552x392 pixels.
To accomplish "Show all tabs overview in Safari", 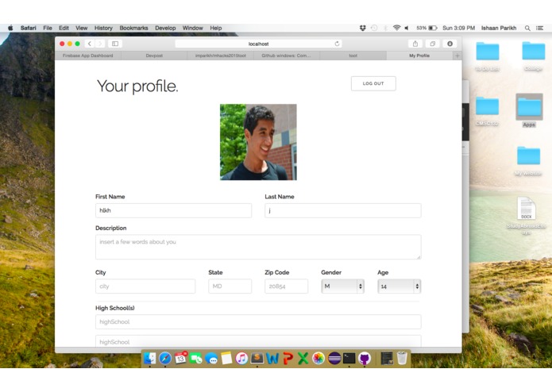I will [x=432, y=44].
